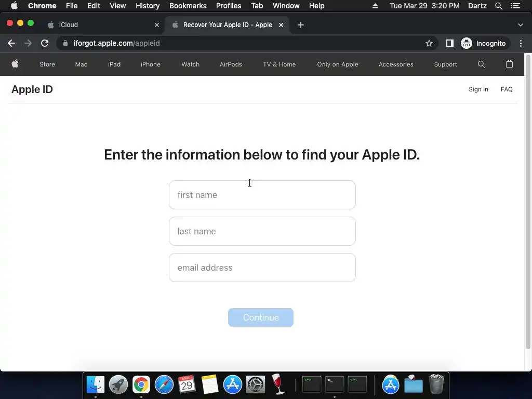Image resolution: width=532 pixels, height=399 pixels.
Task: Open Chrome's three-dot menu
Action: tap(521, 43)
